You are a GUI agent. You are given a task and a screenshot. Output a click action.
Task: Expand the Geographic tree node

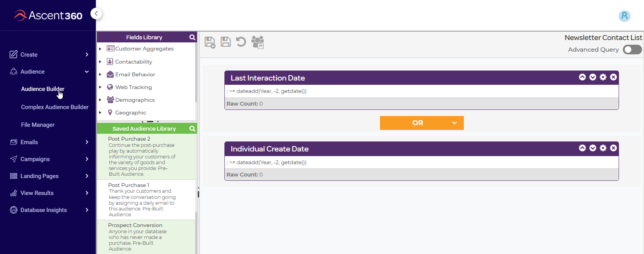(x=100, y=113)
